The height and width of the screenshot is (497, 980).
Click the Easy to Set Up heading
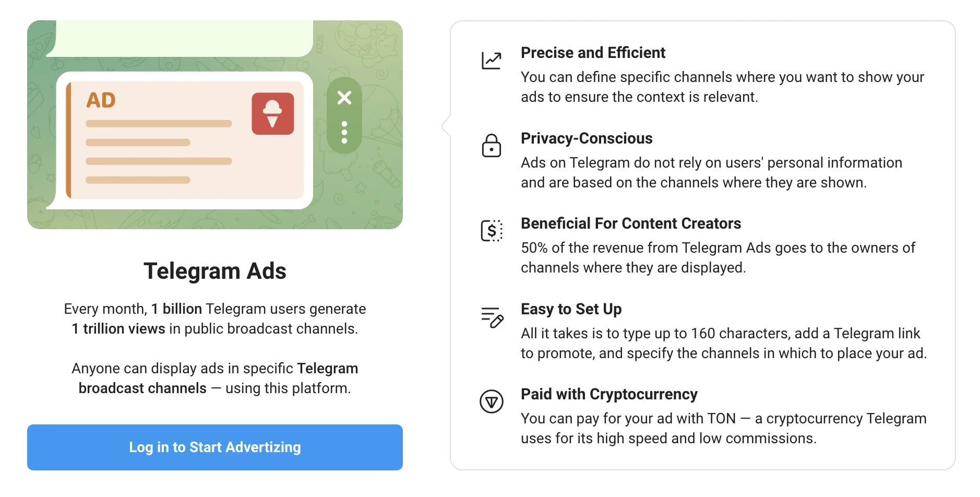(571, 309)
